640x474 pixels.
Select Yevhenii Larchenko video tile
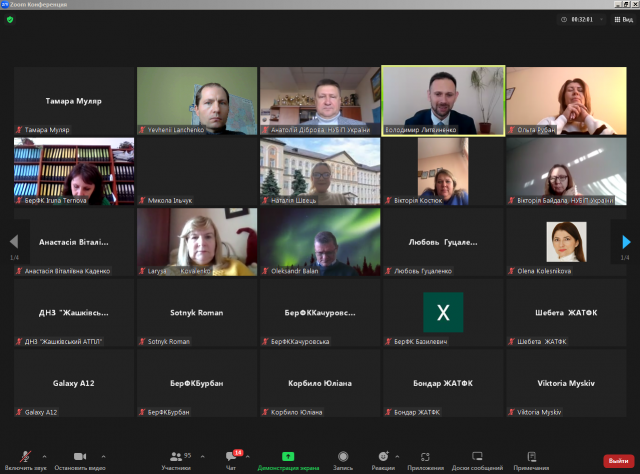pos(197,101)
